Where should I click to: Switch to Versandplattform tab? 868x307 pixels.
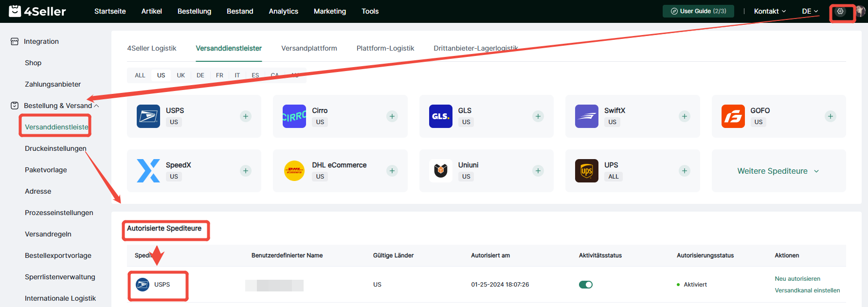pos(309,48)
